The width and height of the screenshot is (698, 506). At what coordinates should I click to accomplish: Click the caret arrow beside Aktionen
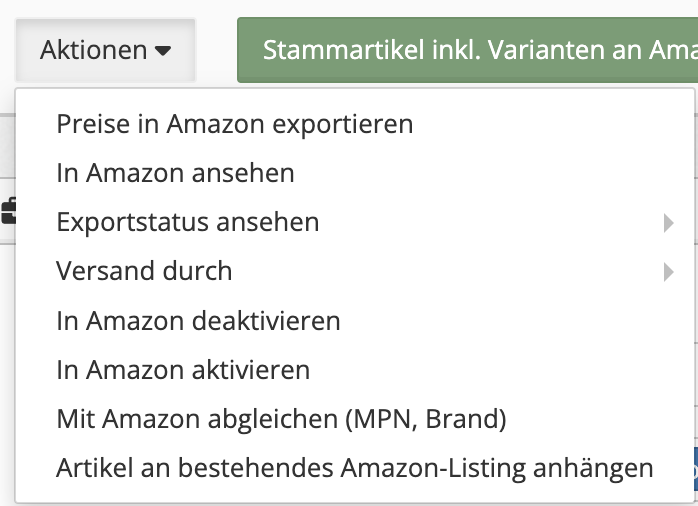[163, 51]
